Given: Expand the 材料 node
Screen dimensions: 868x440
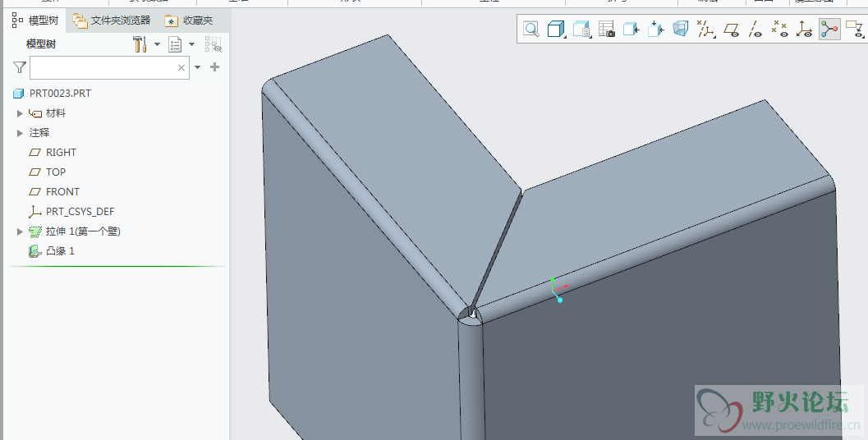Looking at the screenshot, I should [x=20, y=113].
